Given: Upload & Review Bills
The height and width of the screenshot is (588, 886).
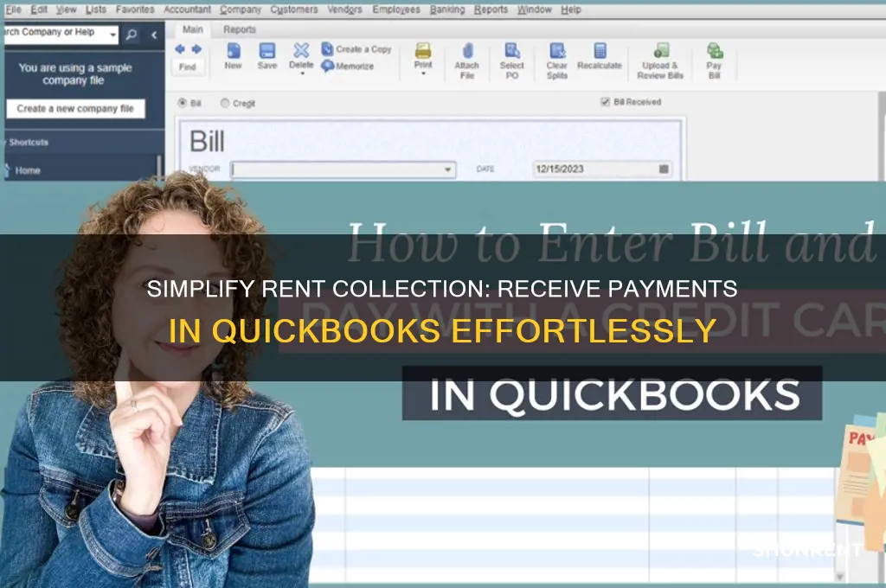Looking at the screenshot, I should pos(660,61).
